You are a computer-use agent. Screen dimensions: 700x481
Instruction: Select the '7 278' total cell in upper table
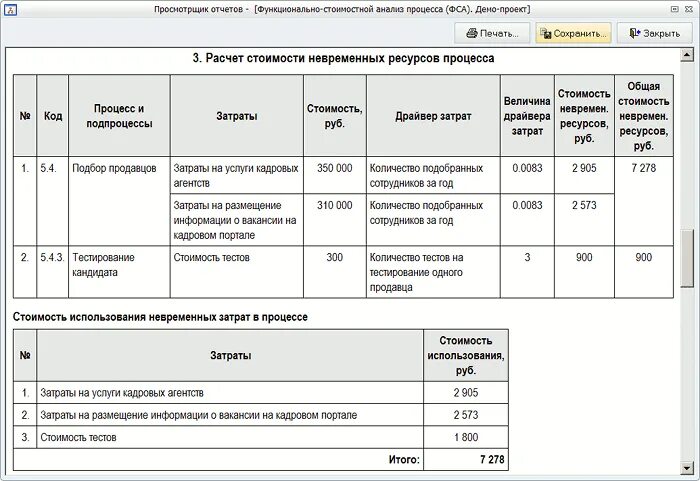(644, 201)
